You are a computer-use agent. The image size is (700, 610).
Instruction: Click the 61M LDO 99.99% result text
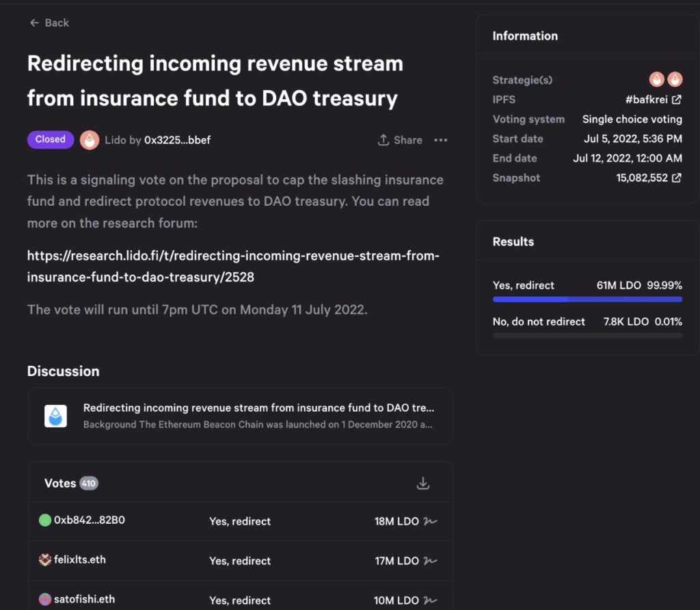tap(639, 285)
